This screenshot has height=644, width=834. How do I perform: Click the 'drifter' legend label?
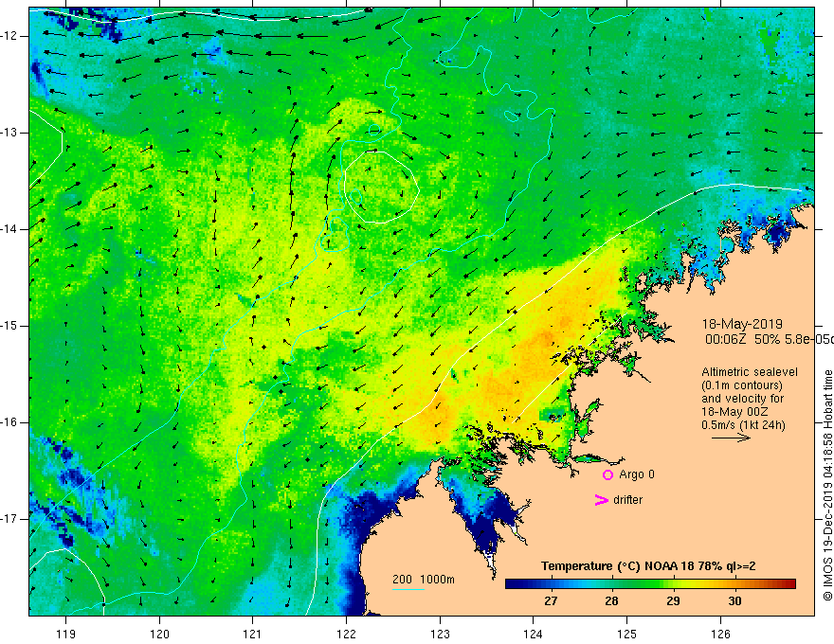pos(627,500)
